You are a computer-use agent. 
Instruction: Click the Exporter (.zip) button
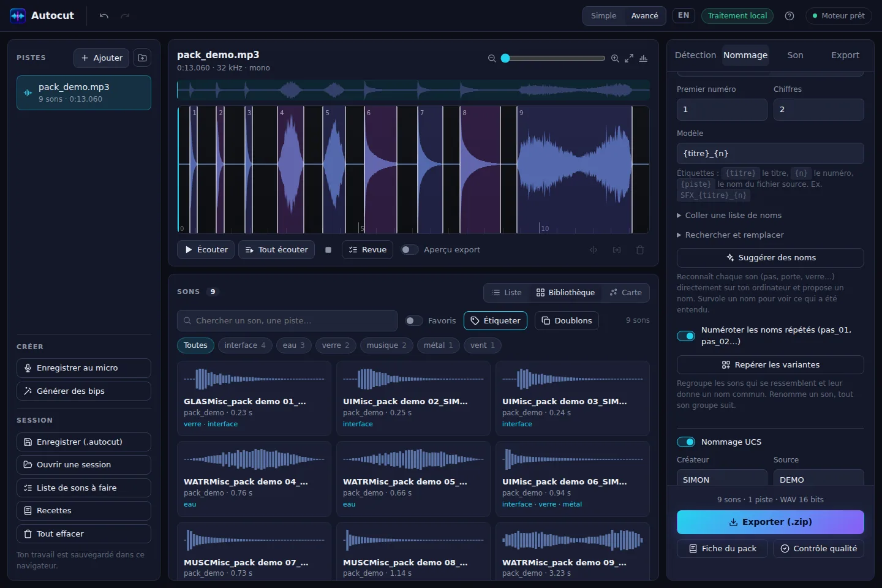click(x=771, y=522)
